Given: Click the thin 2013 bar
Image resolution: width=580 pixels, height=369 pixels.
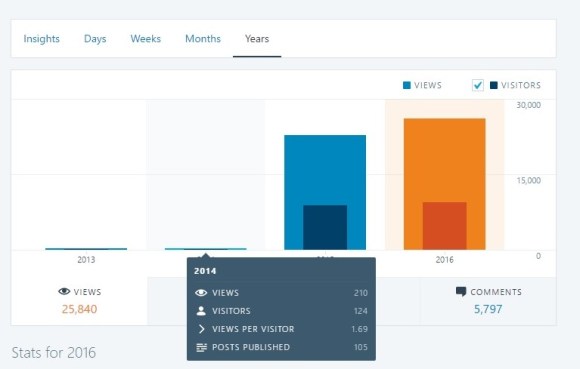Looking at the screenshot, I should click(x=86, y=249).
